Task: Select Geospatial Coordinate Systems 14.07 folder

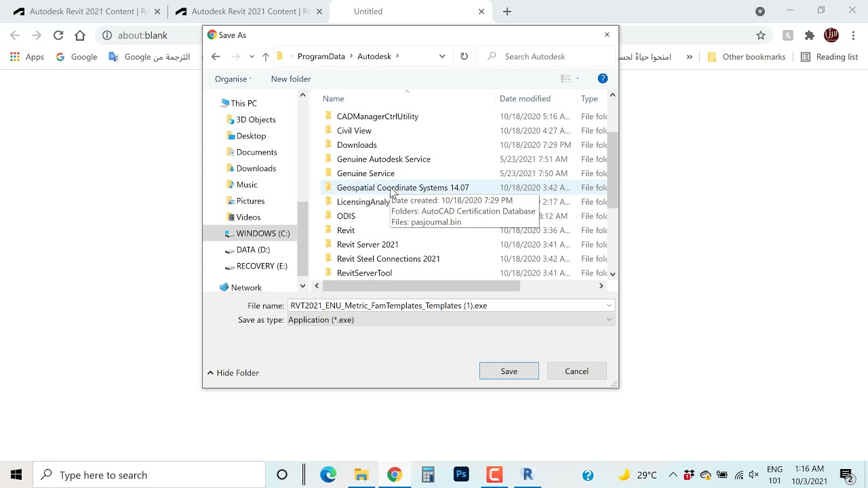Action: point(403,188)
